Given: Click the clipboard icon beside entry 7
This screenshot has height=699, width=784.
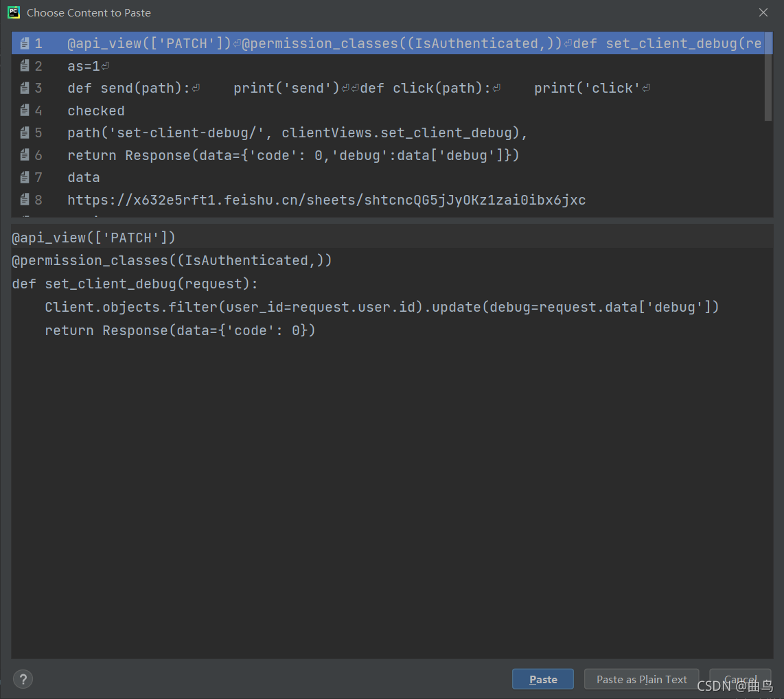Looking at the screenshot, I should 25,177.
